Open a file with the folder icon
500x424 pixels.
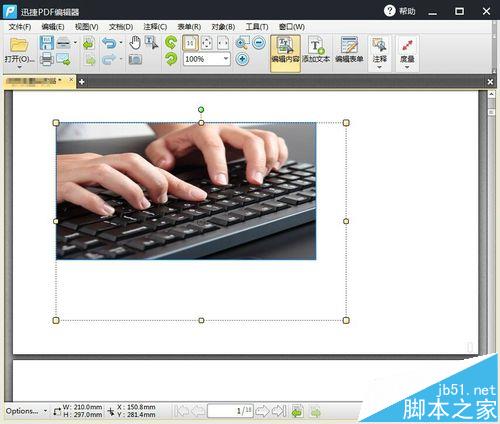[19, 44]
